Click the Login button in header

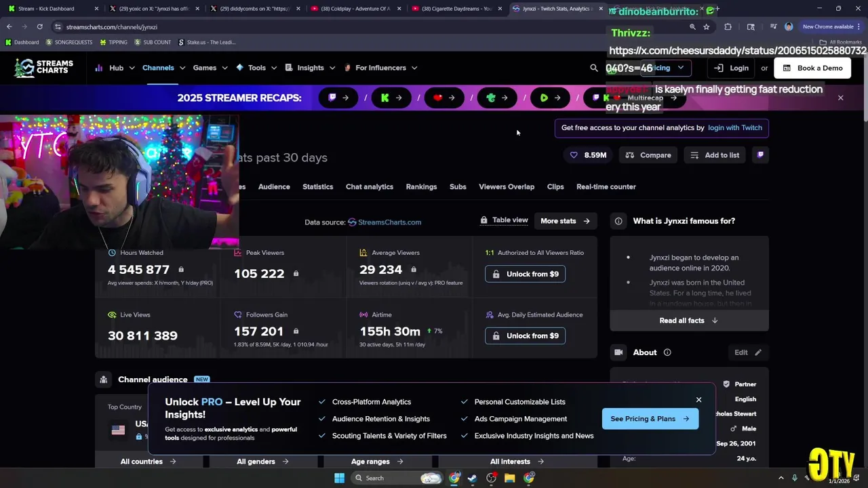click(x=732, y=68)
